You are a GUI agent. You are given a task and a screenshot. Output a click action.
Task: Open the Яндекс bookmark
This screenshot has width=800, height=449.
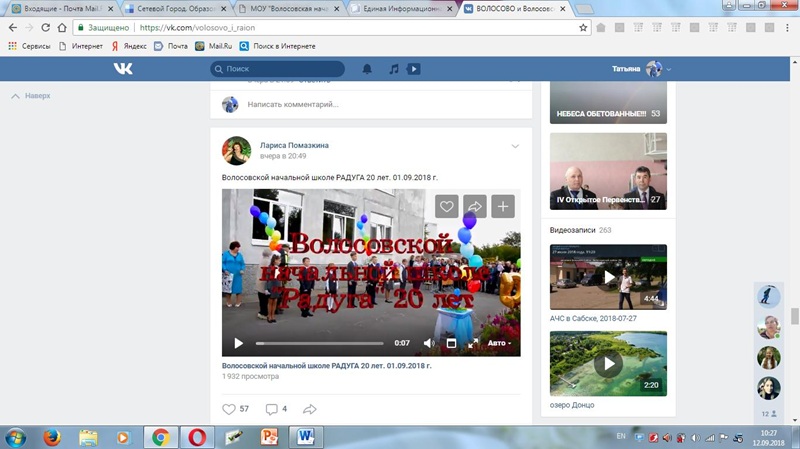coord(129,46)
